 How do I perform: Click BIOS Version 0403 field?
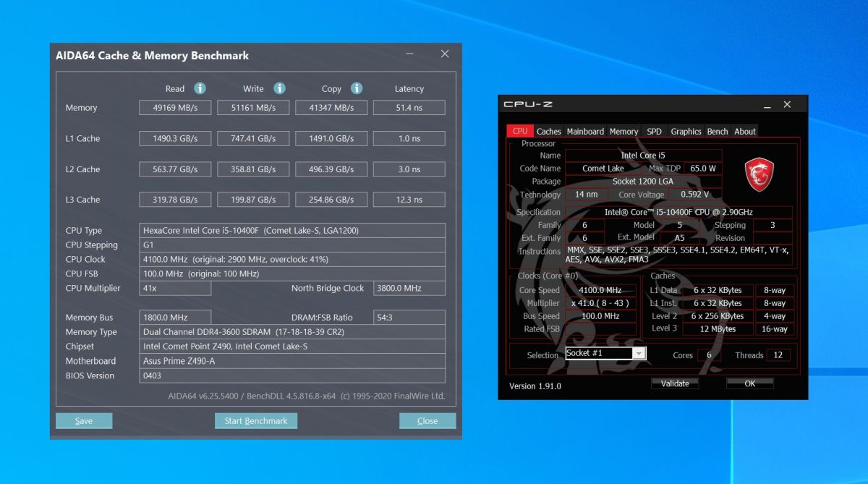pos(292,375)
